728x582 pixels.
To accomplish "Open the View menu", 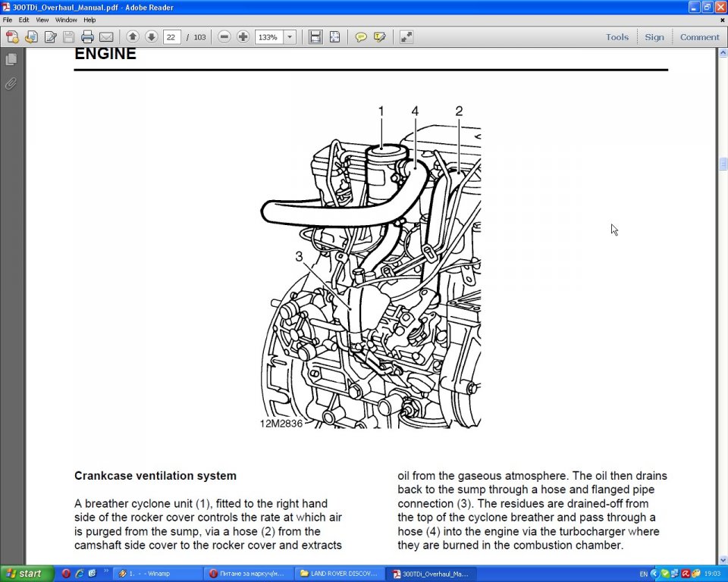I will pyautogui.click(x=42, y=20).
